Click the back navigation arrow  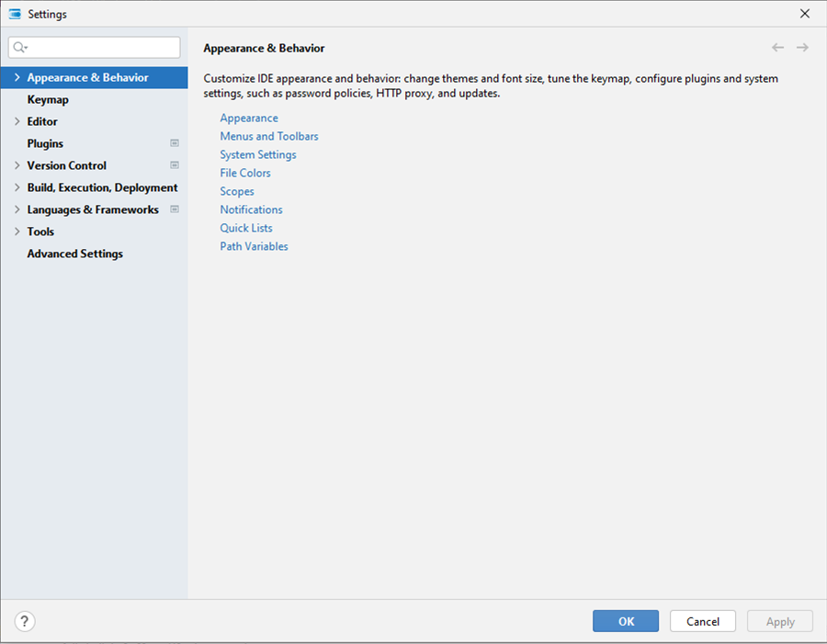777,48
